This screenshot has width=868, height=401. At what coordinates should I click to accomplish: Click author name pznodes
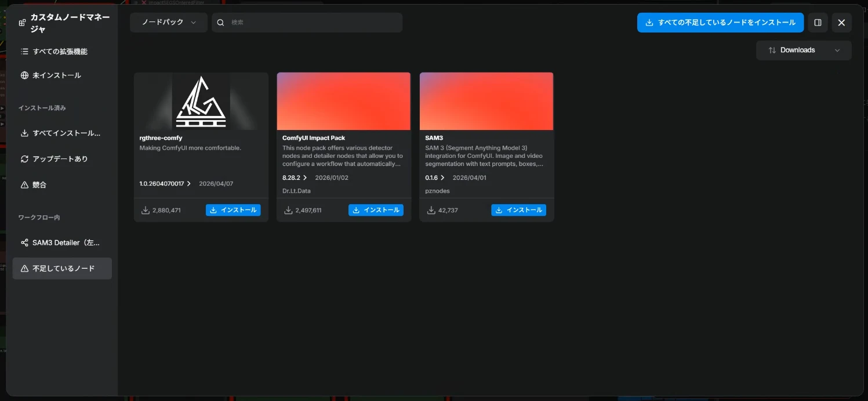(437, 191)
